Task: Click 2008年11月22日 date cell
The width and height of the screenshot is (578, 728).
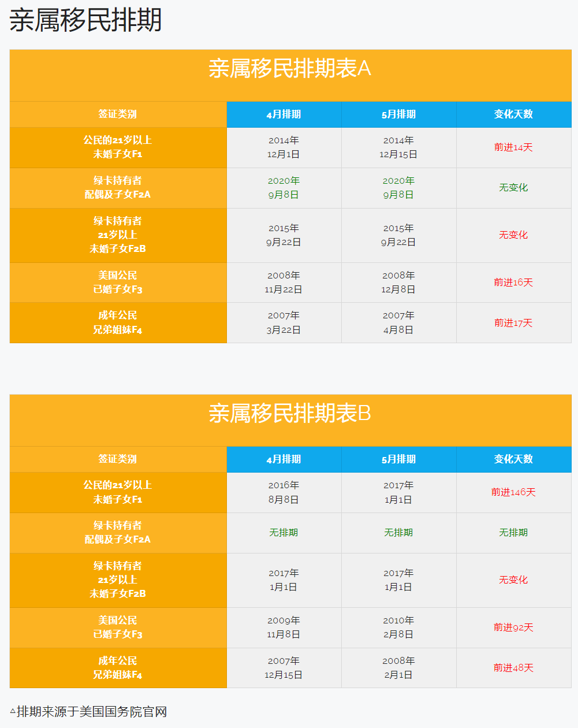Action: tap(284, 283)
